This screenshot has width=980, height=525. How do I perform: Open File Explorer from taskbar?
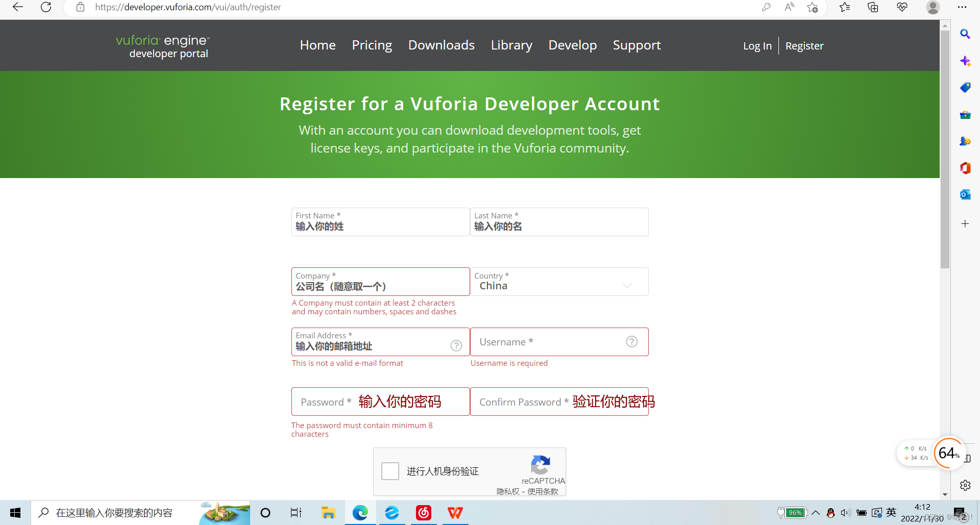328,513
